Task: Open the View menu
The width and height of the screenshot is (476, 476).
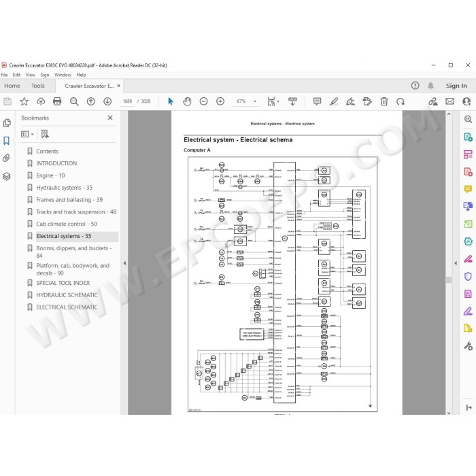Action: (x=31, y=75)
